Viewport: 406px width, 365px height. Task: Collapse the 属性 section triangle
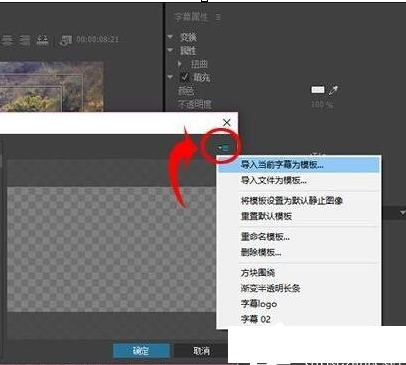coord(170,50)
